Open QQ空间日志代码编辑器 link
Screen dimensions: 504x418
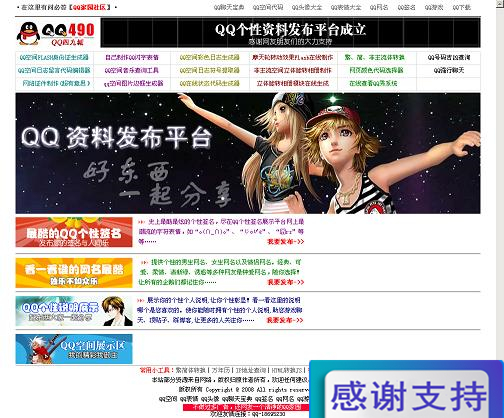click(54, 70)
